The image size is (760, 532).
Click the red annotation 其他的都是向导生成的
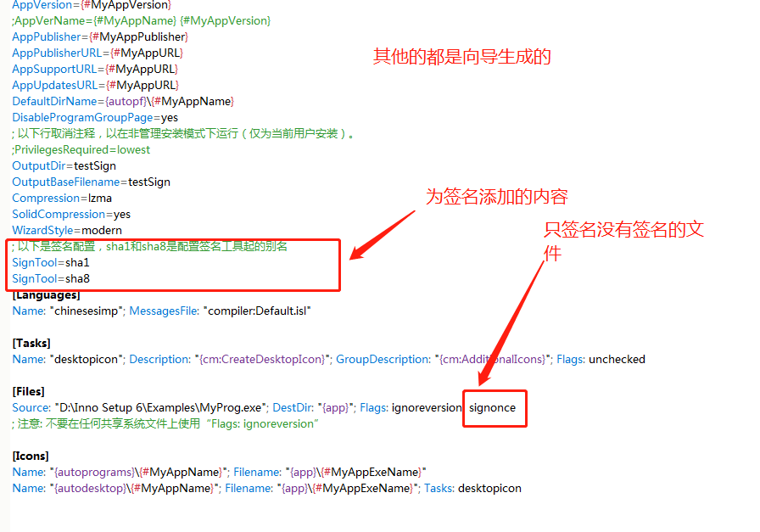coord(462,57)
